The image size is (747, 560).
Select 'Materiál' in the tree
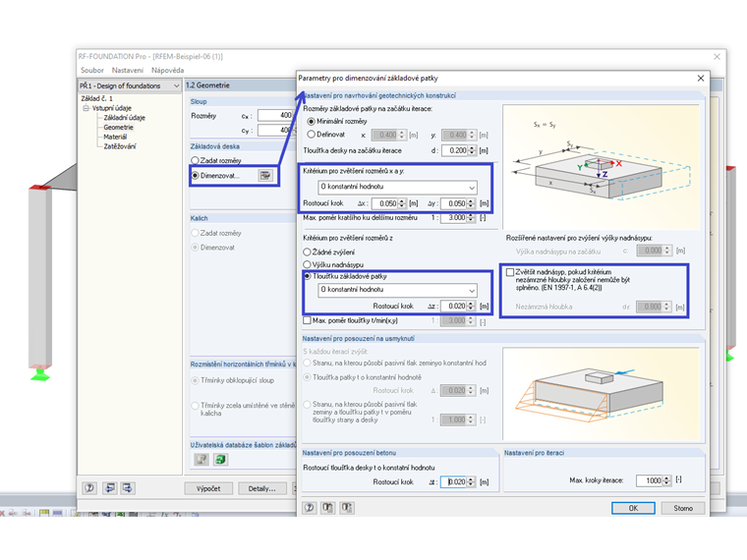[115, 137]
